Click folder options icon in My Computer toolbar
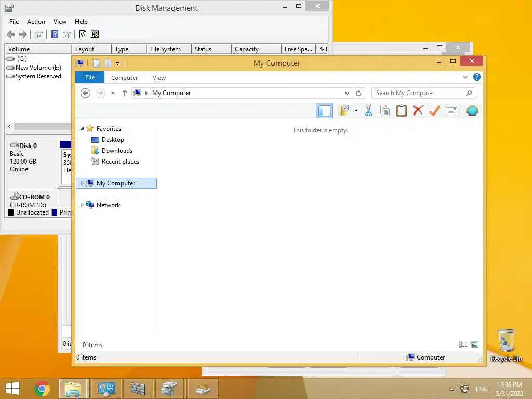 [344, 111]
